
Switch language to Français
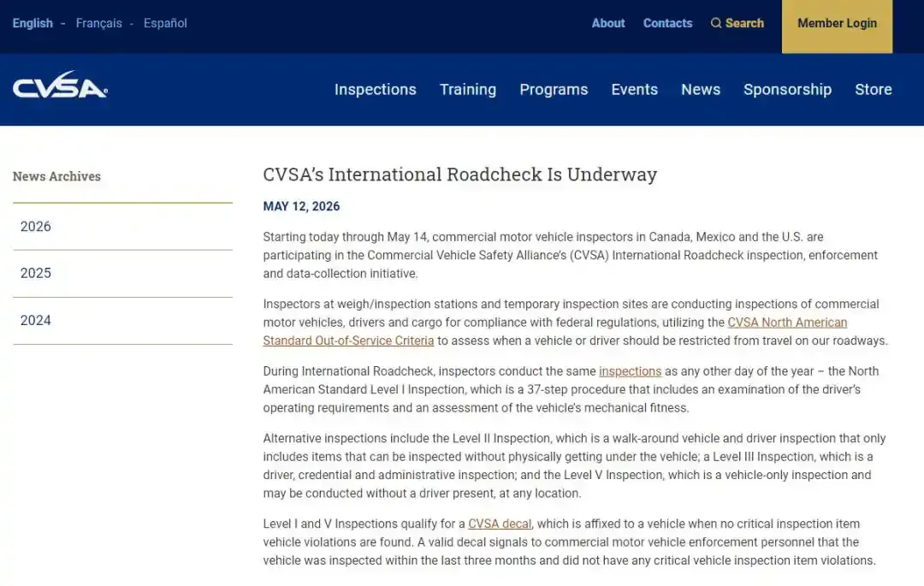click(99, 23)
